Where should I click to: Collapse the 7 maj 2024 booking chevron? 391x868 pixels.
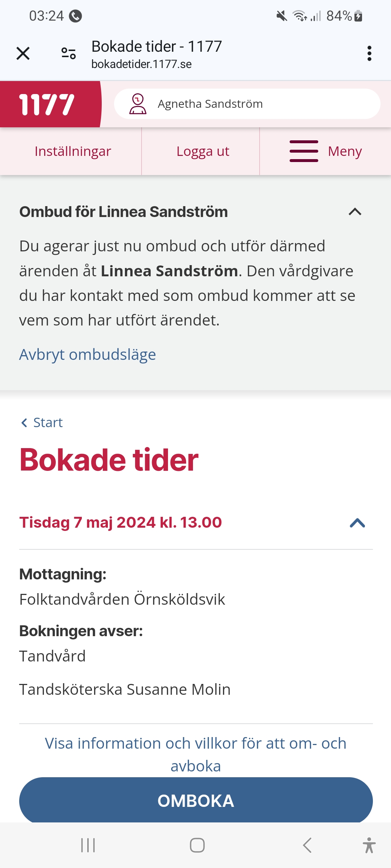pyautogui.click(x=357, y=523)
